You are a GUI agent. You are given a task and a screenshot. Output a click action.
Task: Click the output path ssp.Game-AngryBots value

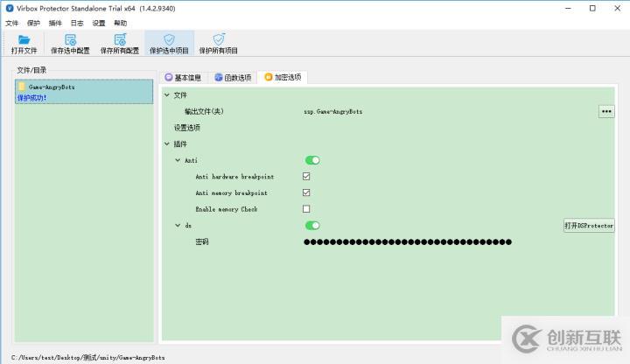(333, 112)
